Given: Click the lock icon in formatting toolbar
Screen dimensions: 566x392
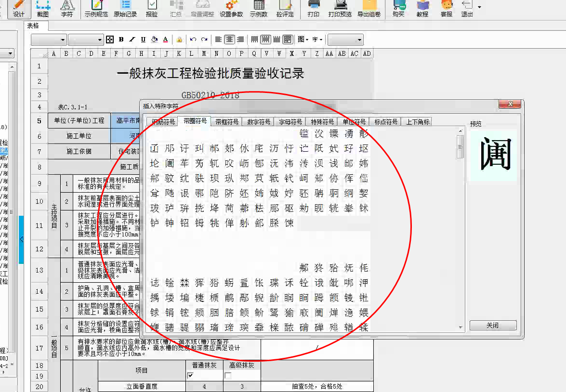Looking at the screenshot, I should coord(179,39).
